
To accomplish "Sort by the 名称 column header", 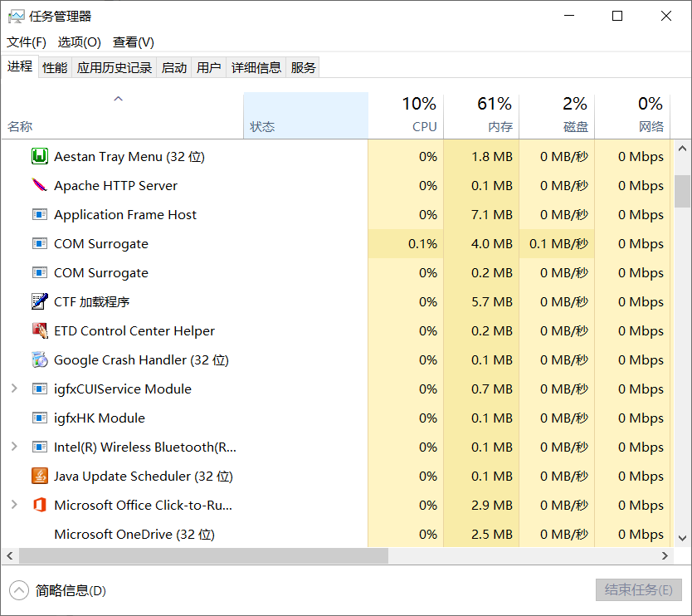I will point(122,116).
